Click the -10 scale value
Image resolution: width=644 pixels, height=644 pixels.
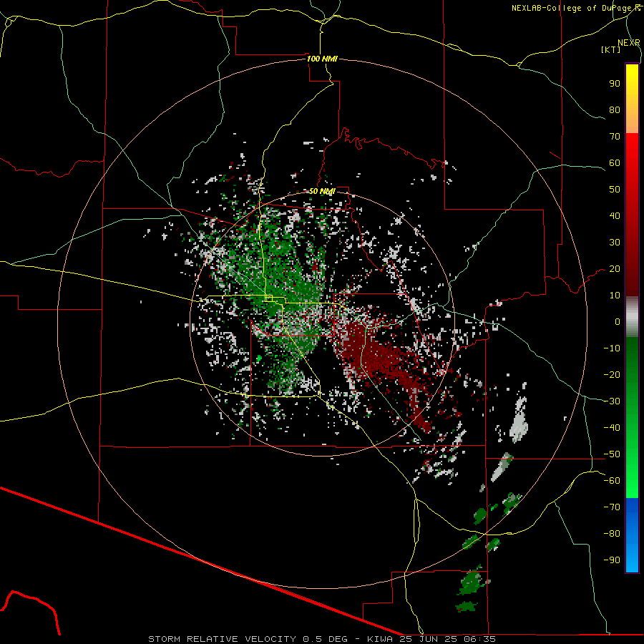pyautogui.click(x=612, y=348)
